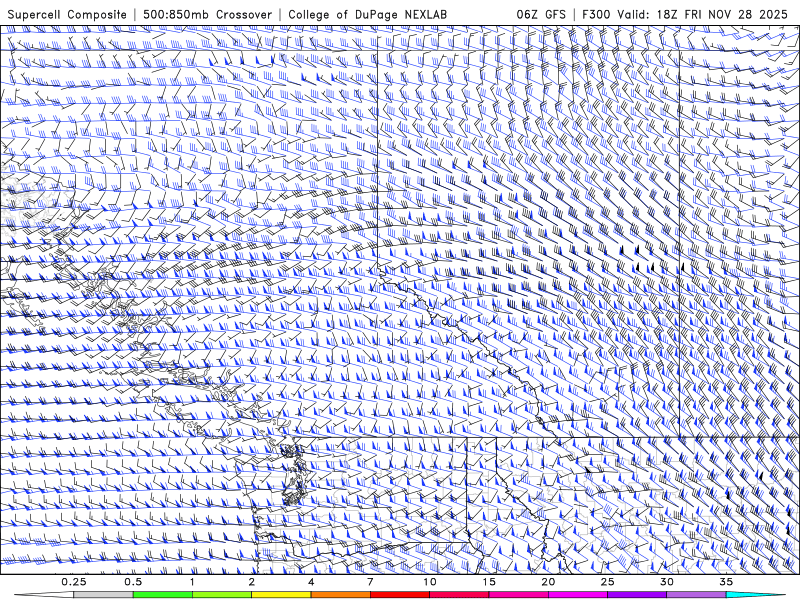Image resolution: width=800 pixels, height=600 pixels.
Task: Click the "F300 Valid: 18Z FRI NOV 28 2025" text
Action: (685, 14)
